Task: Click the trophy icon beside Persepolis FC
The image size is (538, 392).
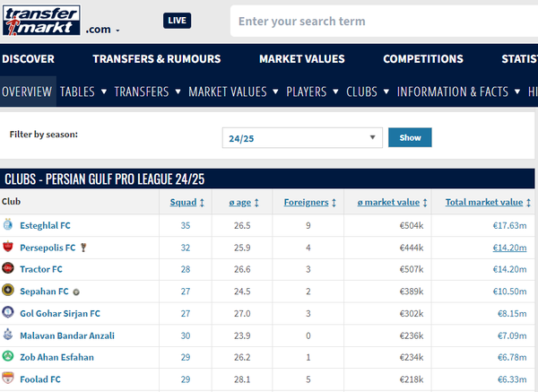Action: pos(84,247)
